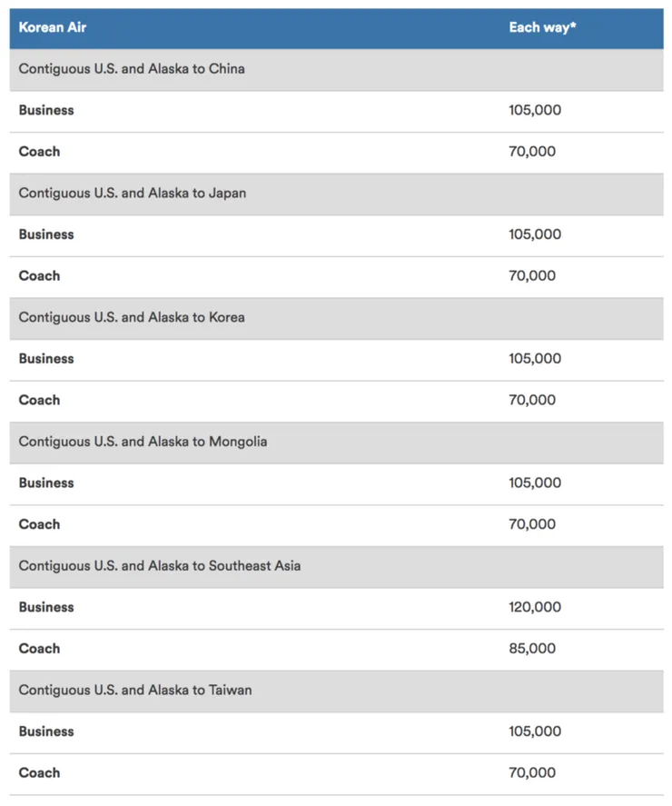This screenshot has height=806, width=672.
Task: Click 105,000 value for Taiwan Business
Action: point(535,731)
